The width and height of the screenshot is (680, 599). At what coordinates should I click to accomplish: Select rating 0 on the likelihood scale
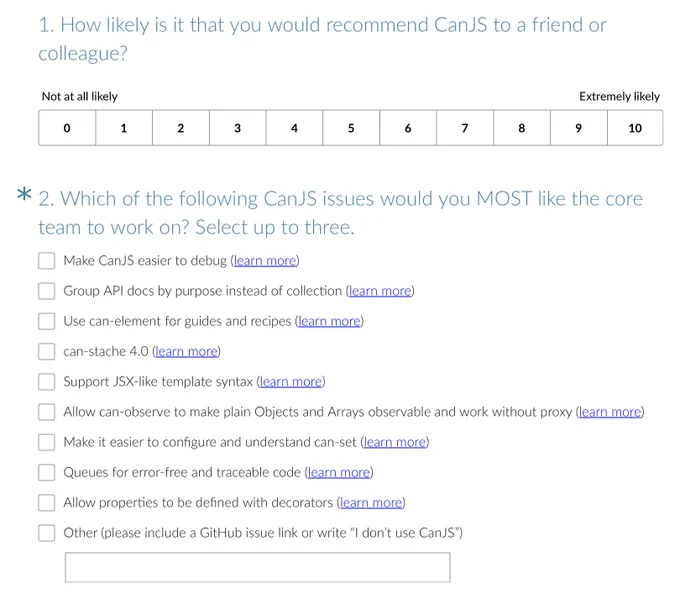click(67, 128)
